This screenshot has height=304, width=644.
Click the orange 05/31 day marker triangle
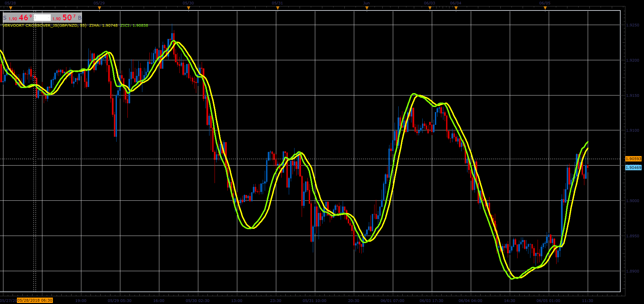click(278, 8)
